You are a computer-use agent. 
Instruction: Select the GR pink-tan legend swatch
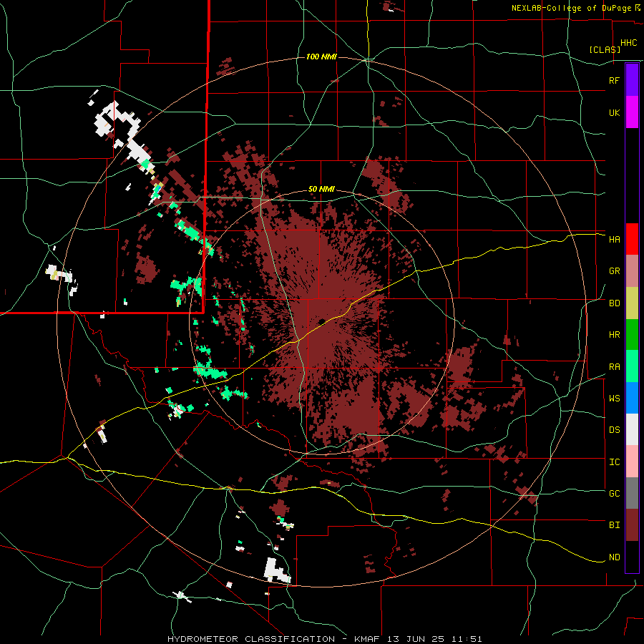pyautogui.click(x=632, y=271)
